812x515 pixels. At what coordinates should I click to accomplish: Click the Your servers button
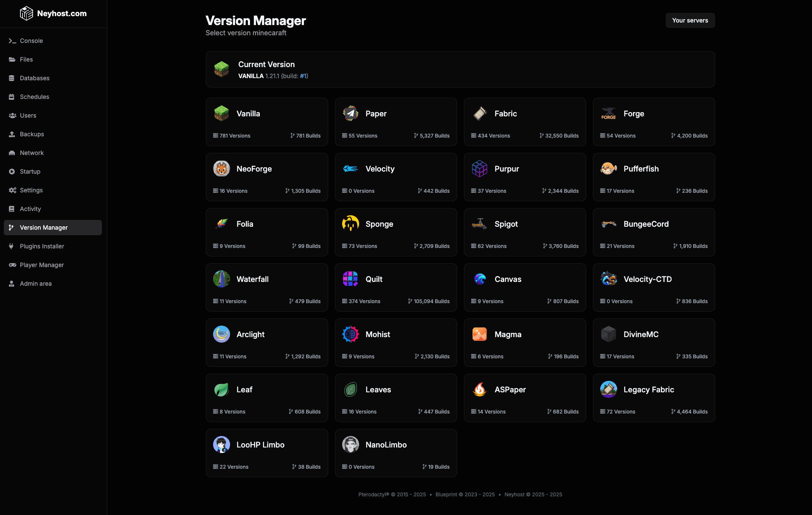coord(690,20)
